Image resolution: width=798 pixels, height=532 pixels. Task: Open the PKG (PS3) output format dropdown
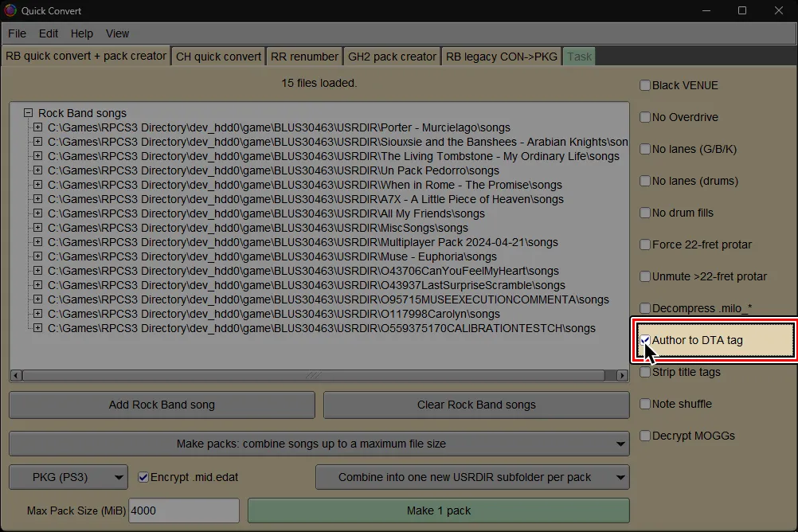tap(68, 477)
